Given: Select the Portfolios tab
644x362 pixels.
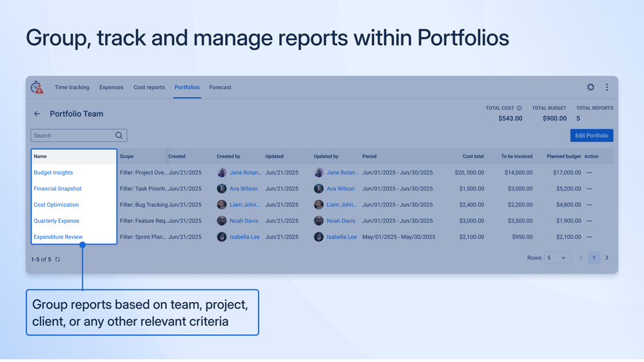Looking at the screenshot, I should 187,88.
